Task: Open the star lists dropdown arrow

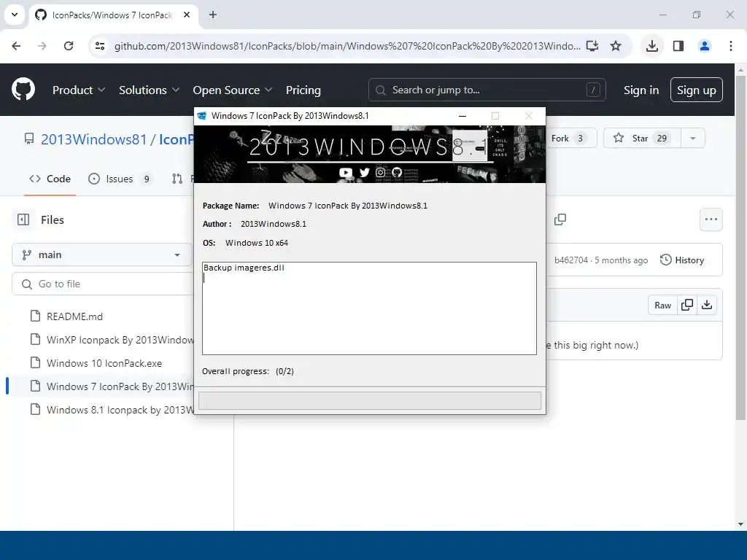Action: pos(693,138)
